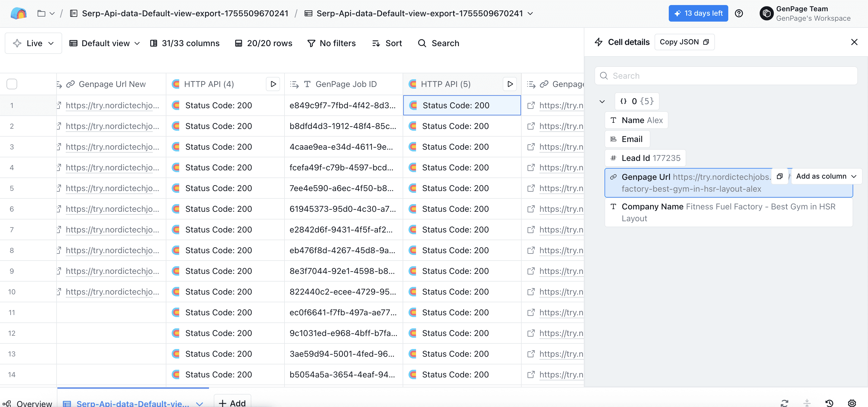Open run history clock icon
868x407 pixels.
pyautogui.click(x=829, y=403)
